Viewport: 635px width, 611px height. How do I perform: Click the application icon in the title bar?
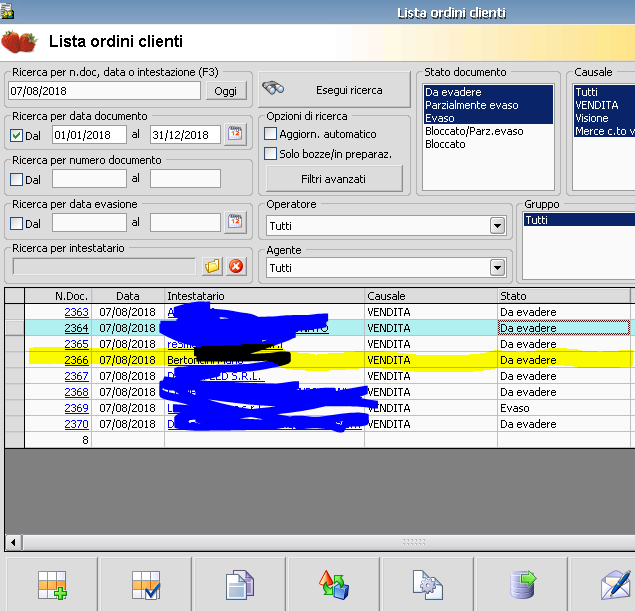[7, 11]
